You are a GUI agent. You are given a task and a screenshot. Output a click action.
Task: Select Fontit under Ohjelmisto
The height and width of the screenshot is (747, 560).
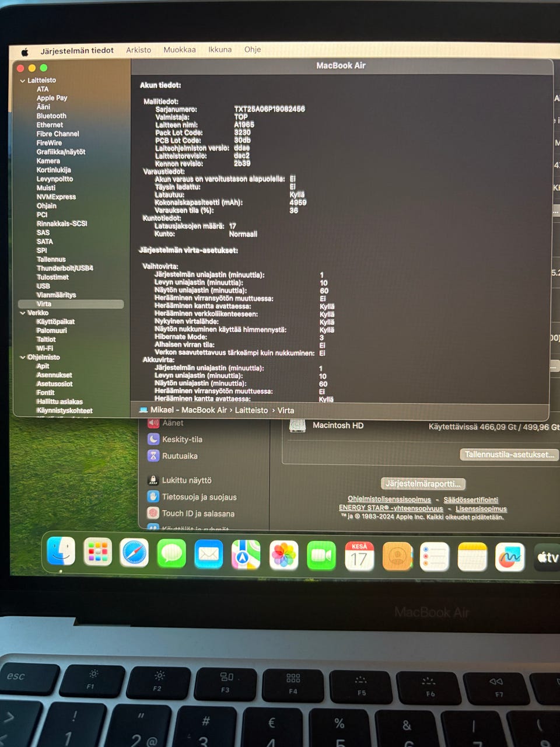tap(45, 393)
